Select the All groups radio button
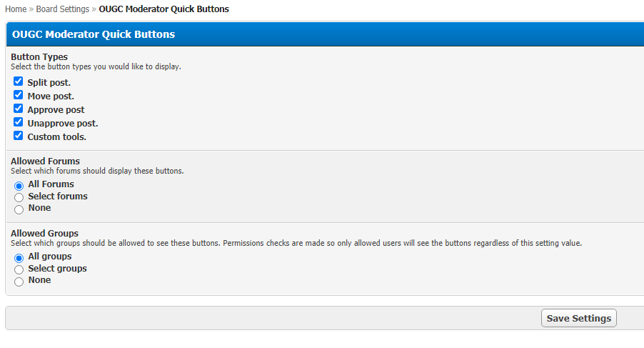Image resolution: width=644 pixels, height=348 pixels. click(x=19, y=257)
